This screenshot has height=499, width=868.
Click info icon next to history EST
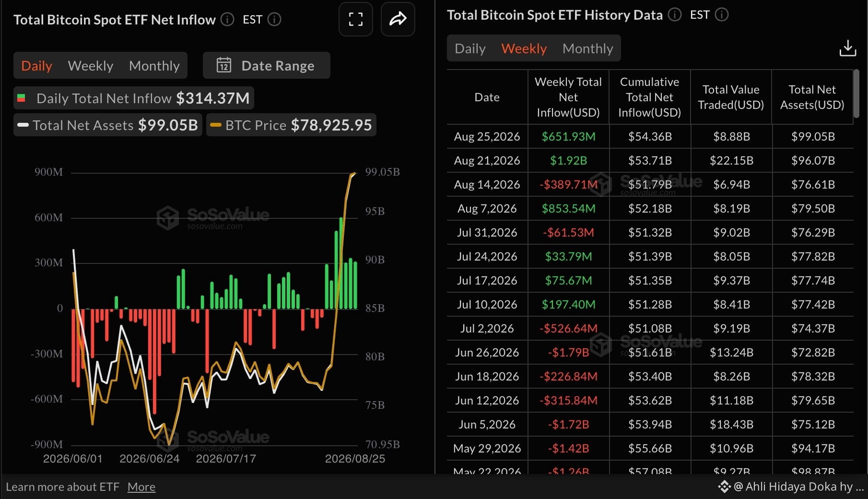(x=722, y=15)
